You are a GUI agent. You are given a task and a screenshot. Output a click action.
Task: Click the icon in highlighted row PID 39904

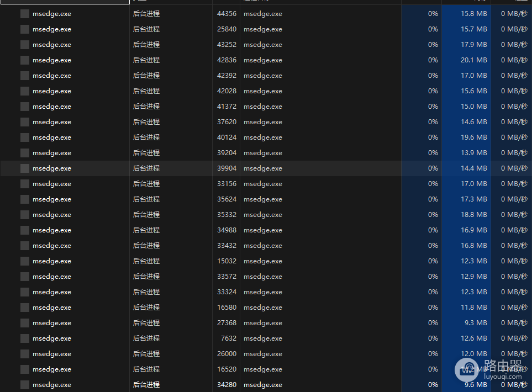tap(25, 168)
